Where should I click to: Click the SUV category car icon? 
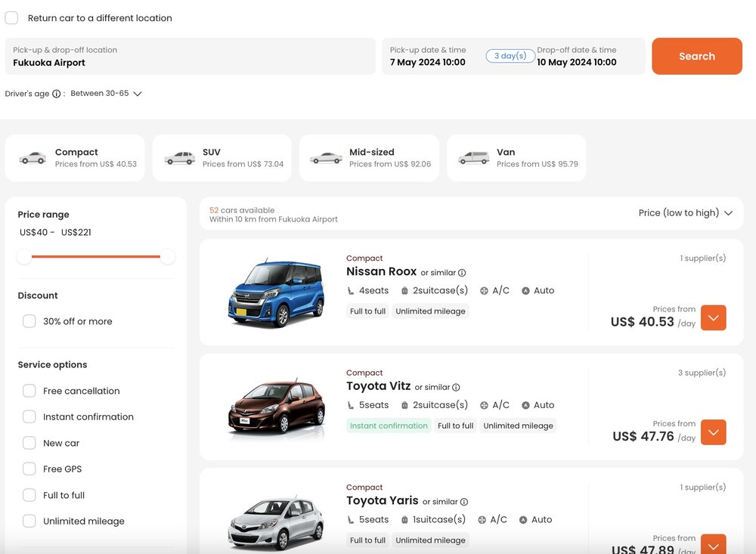coord(179,158)
